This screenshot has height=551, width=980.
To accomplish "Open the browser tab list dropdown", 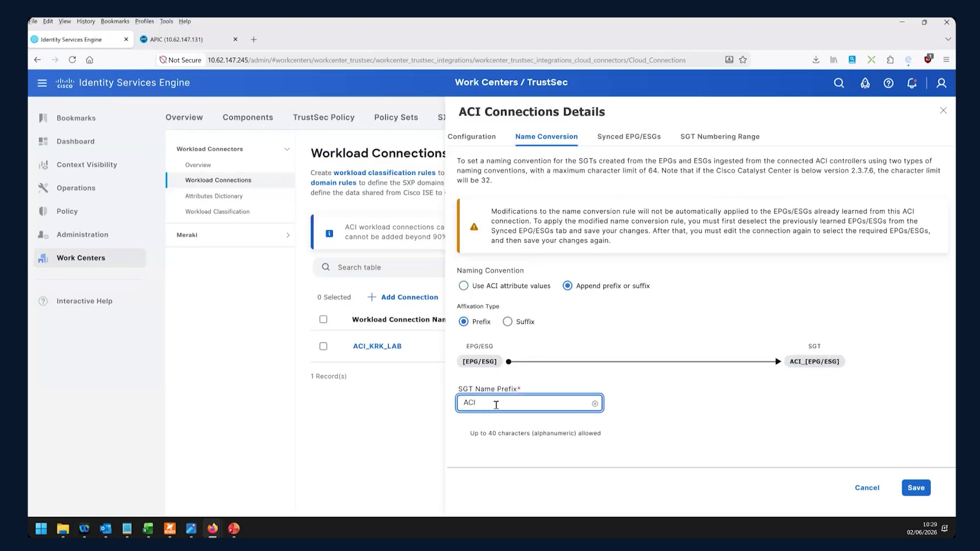I will tap(948, 39).
